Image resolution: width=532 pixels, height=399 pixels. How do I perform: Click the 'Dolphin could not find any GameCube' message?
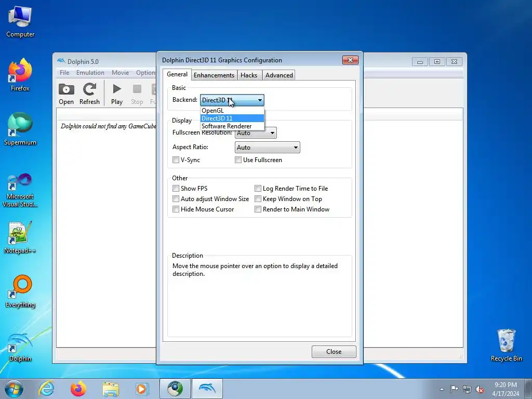tap(108, 126)
